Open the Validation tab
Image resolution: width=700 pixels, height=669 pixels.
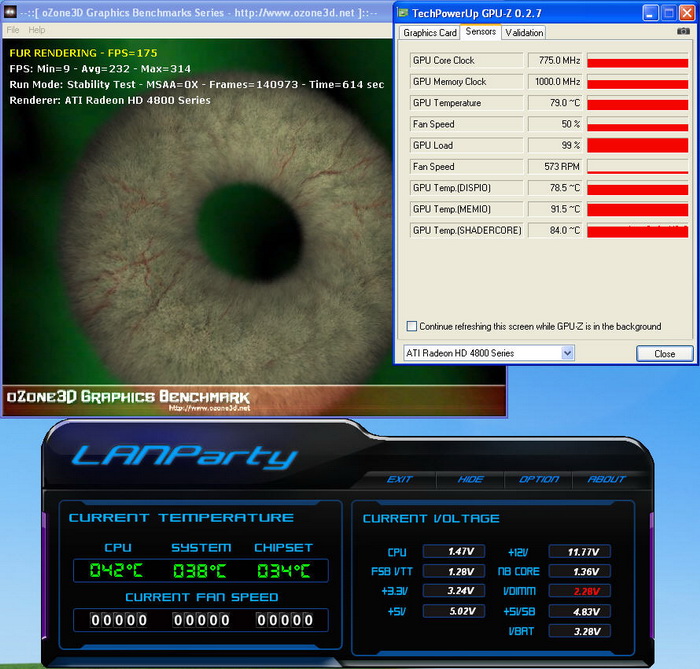(524, 33)
